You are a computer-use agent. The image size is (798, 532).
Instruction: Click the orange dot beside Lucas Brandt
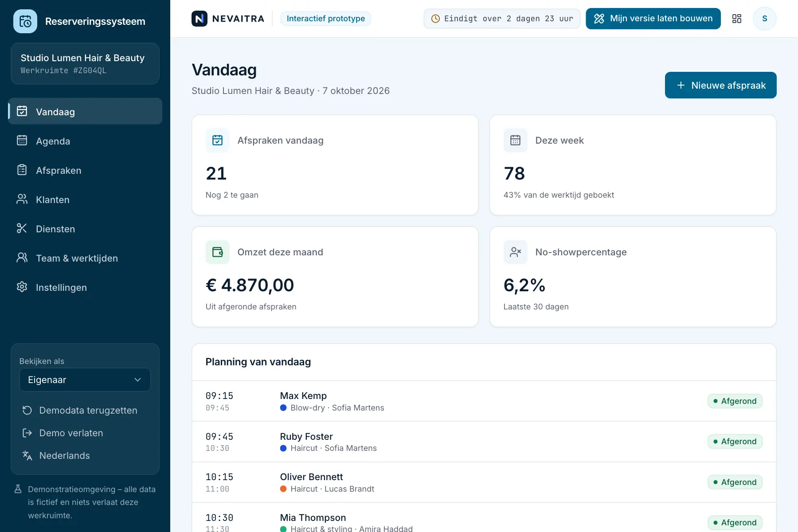[x=283, y=489]
